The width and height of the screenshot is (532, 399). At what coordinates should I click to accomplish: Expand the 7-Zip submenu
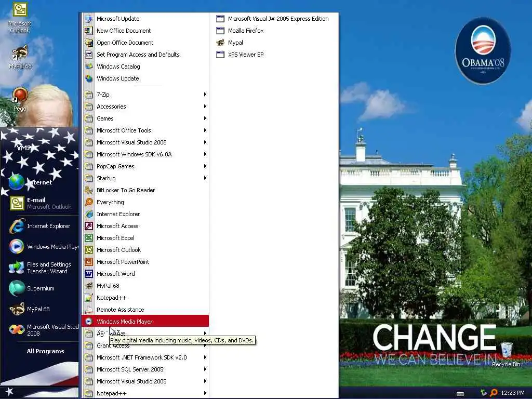point(145,95)
